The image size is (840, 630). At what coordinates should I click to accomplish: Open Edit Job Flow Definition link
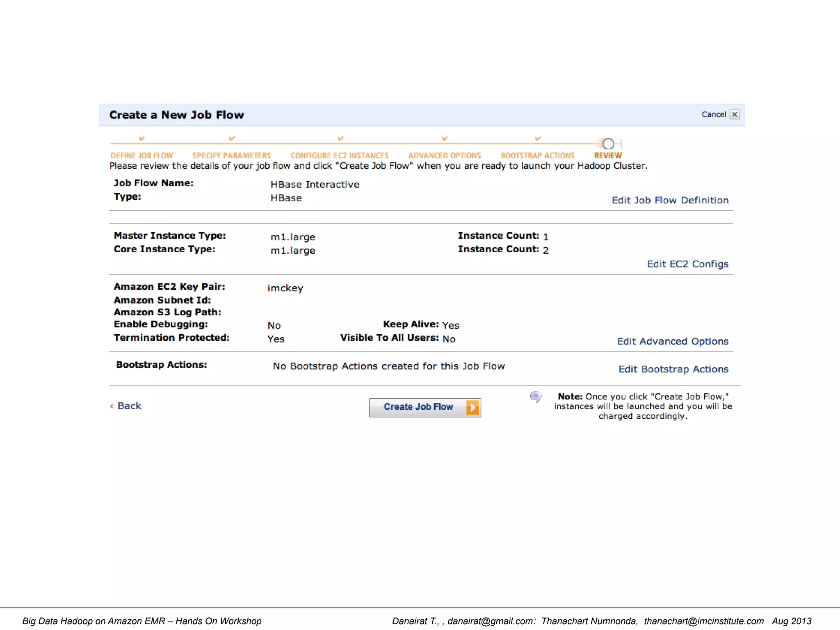pos(670,200)
